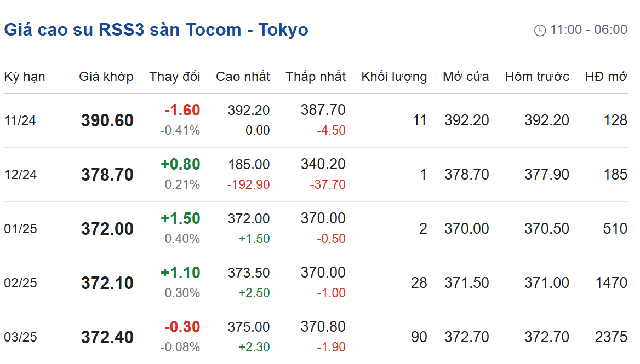
Task: Select the HĐ mở column header
Action: 606,77
